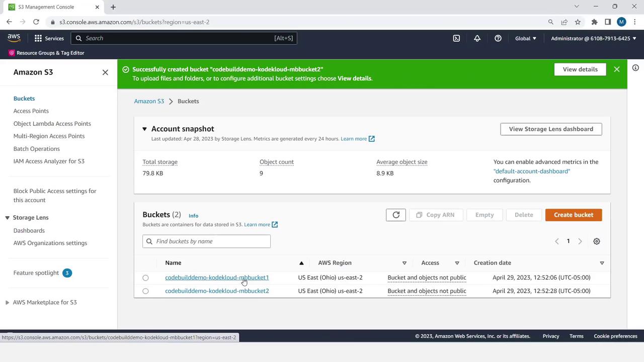This screenshot has width=644, height=362.
Task: Go to next page of buckets
Action: 580,241
